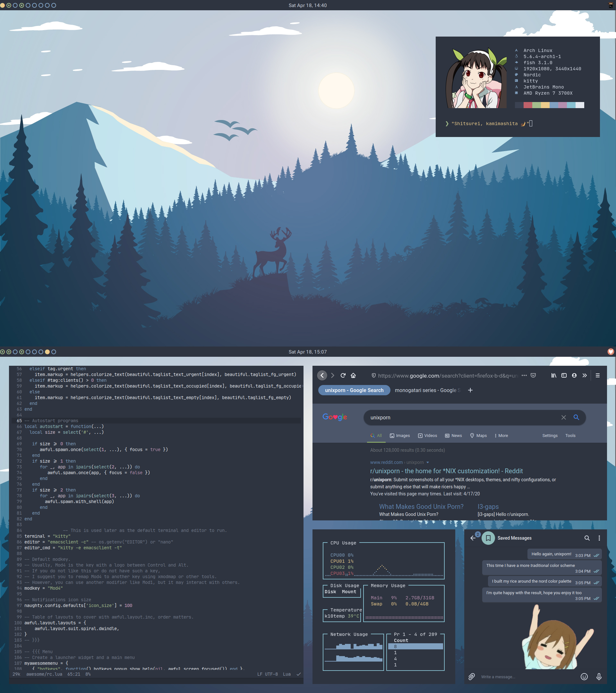Click the tray icon in upper top bar
The height and width of the screenshot is (693, 616).
[x=611, y=5]
